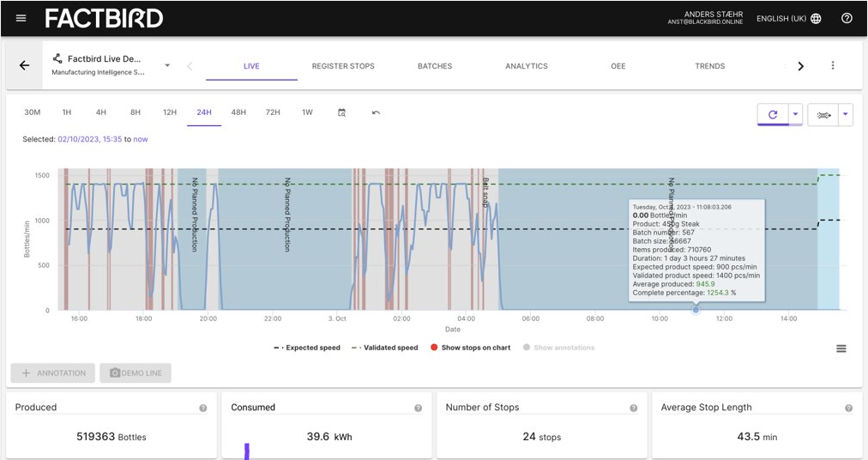
Task: Click the DEMO LINE camera button
Action: 136,373
